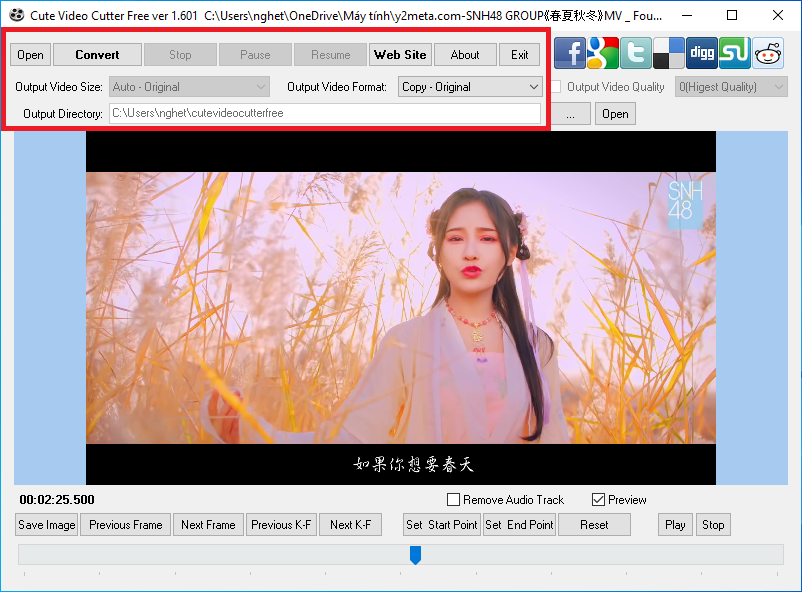Open the Twitter share icon

[x=636, y=53]
